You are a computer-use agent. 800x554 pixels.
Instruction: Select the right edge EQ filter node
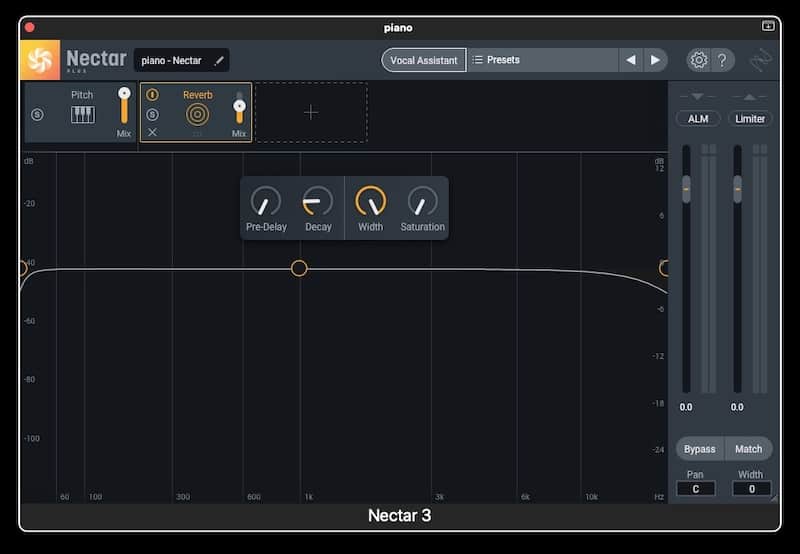pos(664,268)
